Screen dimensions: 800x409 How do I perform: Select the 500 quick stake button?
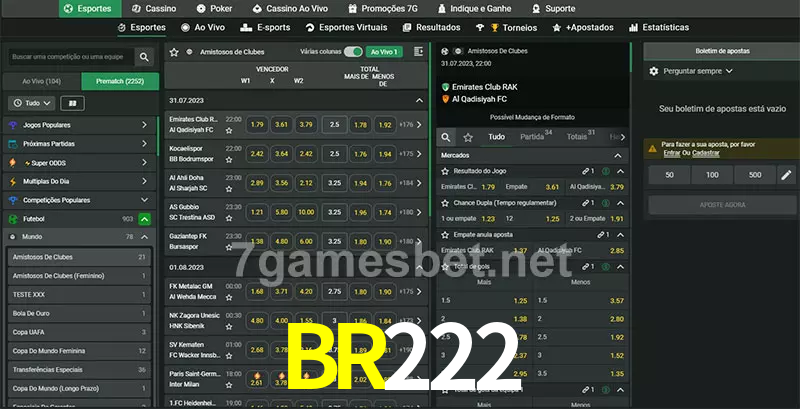755,175
